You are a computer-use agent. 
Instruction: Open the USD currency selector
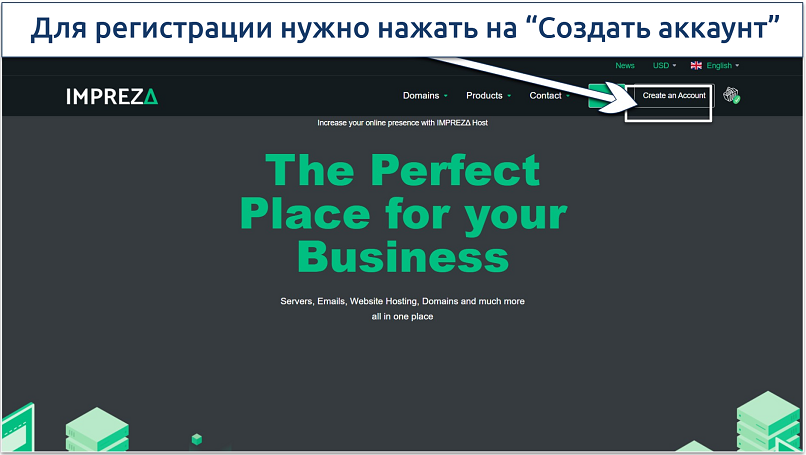[x=664, y=66]
